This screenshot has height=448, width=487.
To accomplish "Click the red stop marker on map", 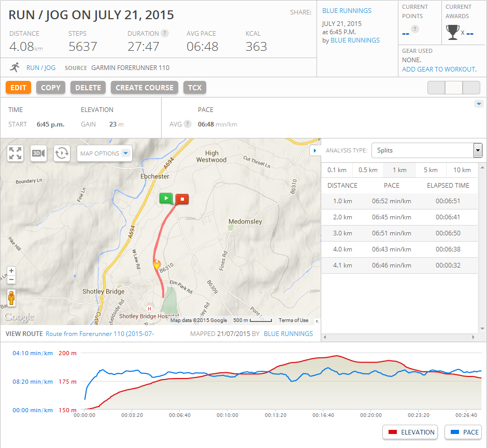I will (x=182, y=199).
